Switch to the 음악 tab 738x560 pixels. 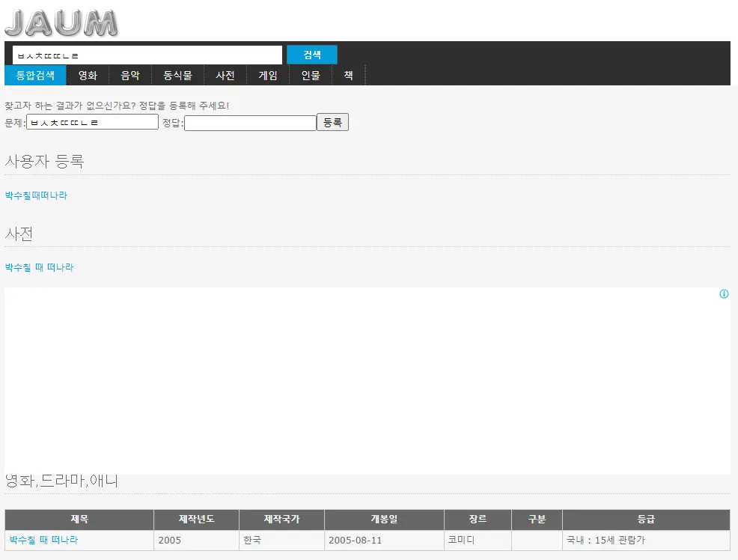pos(130,76)
